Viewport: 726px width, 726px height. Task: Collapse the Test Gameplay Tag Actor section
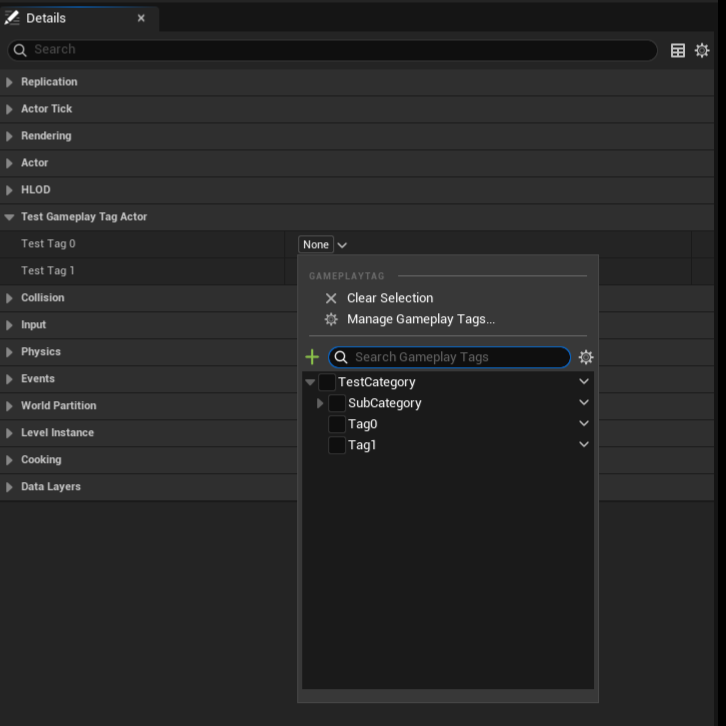[x=9, y=217]
